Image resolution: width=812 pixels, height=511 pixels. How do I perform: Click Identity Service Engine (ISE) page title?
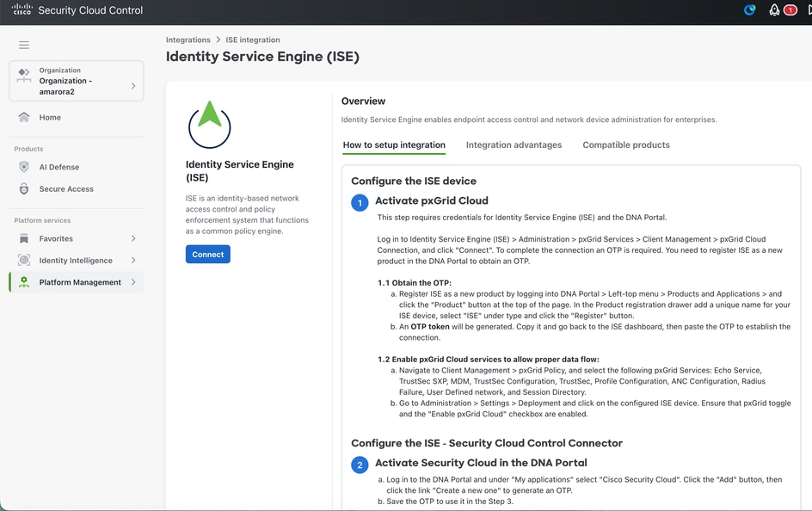pos(262,57)
